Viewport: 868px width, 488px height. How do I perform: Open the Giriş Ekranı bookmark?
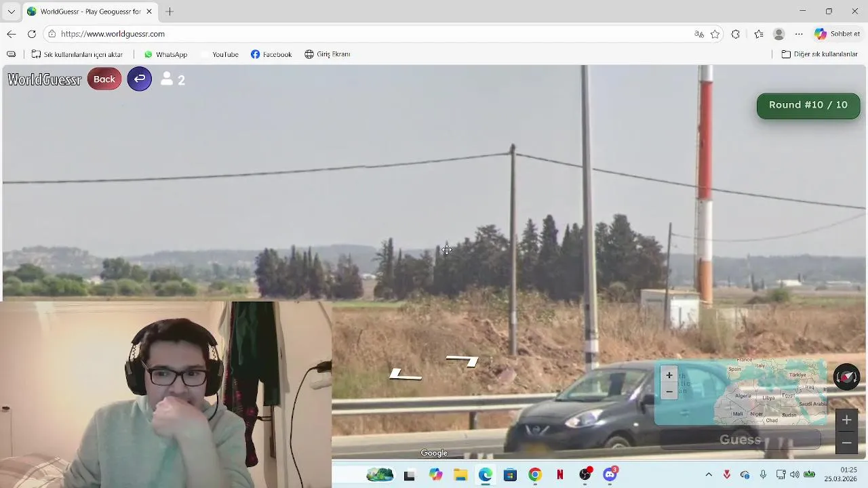[x=328, y=54]
